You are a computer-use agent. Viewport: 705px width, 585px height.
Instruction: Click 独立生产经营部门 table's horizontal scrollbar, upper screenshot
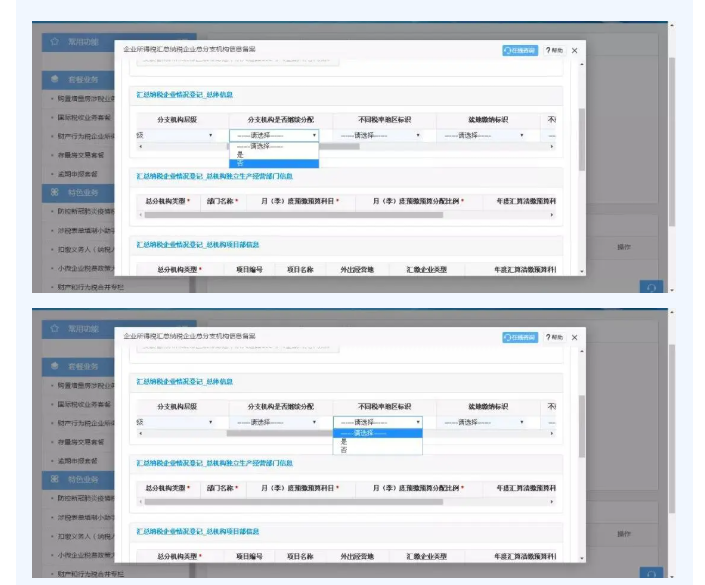[x=294, y=215]
